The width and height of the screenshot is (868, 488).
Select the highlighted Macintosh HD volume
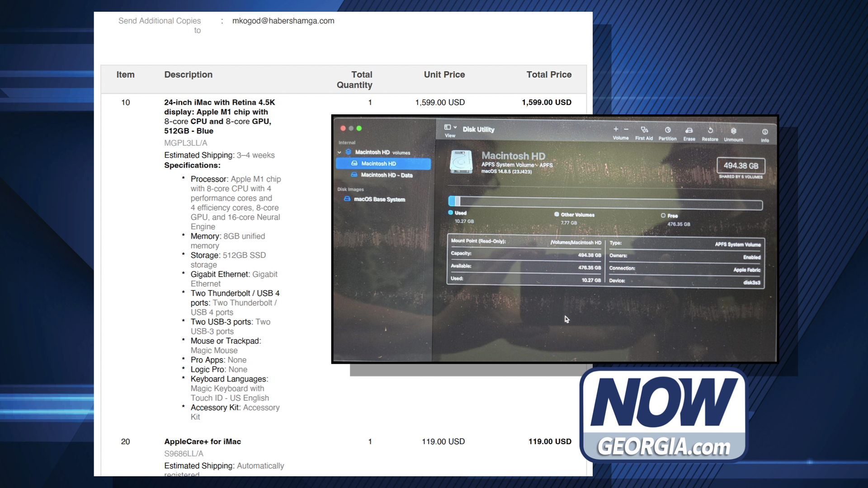coord(383,164)
